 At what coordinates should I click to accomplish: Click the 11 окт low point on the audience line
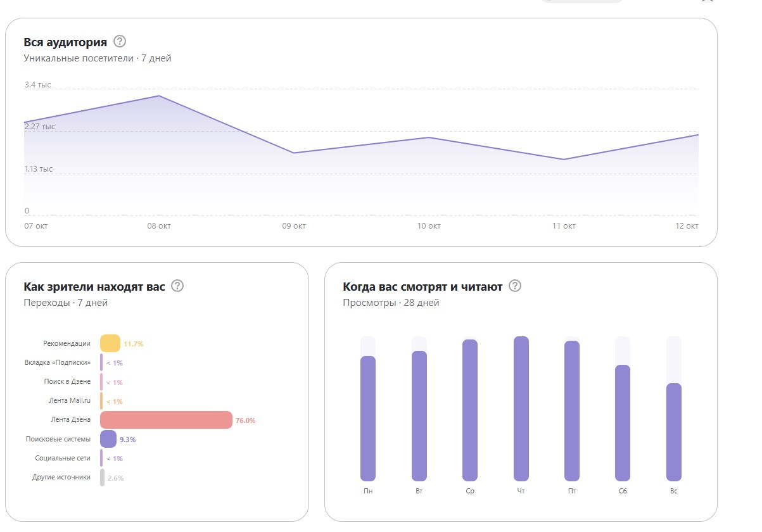coord(564,159)
